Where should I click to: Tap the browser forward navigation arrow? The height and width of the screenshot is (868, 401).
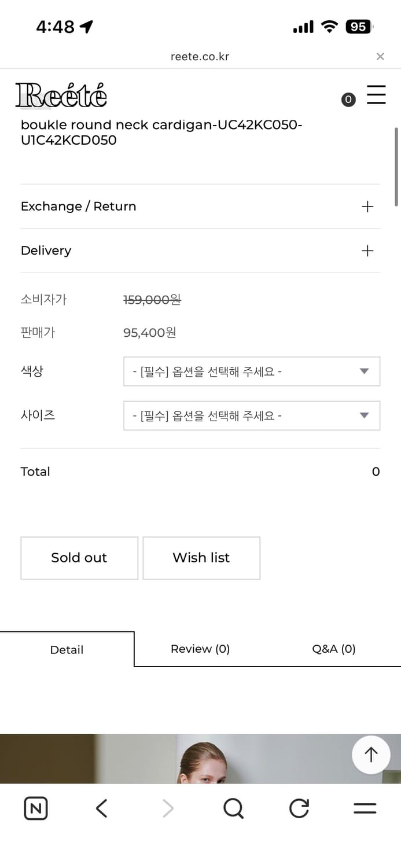coord(167,808)
